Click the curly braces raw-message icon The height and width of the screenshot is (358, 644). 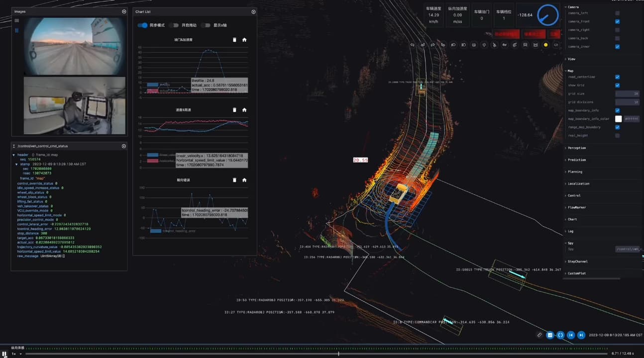(560, 335)
